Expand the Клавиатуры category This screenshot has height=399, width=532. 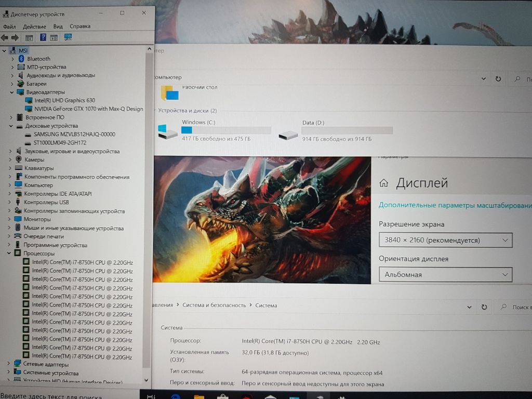pyautogui.click(x=11, y=168)
